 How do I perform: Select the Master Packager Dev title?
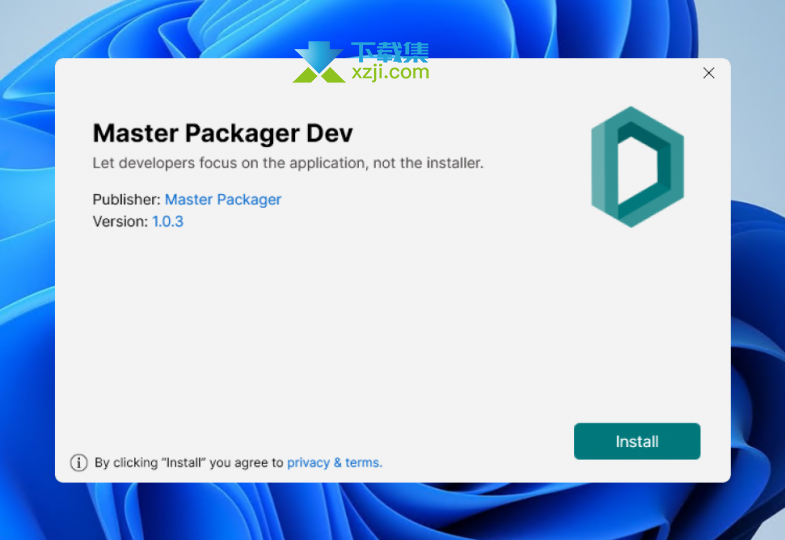pos(223,133)
